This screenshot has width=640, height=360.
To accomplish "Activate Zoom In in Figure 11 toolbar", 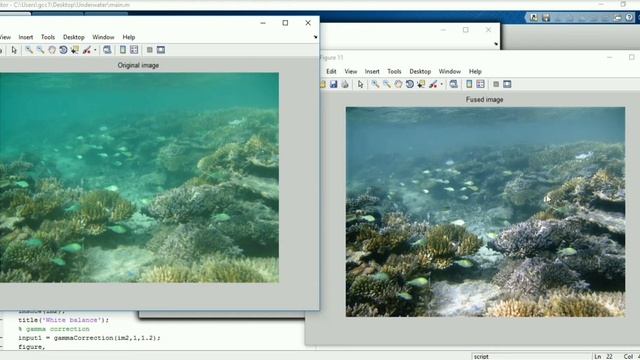I will [x=375, y=84].
